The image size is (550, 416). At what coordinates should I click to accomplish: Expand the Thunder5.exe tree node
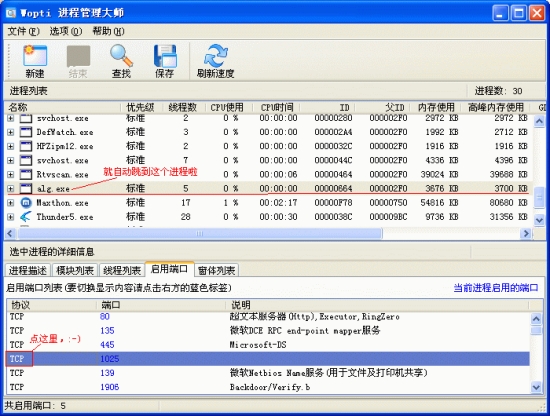point(11,217)
